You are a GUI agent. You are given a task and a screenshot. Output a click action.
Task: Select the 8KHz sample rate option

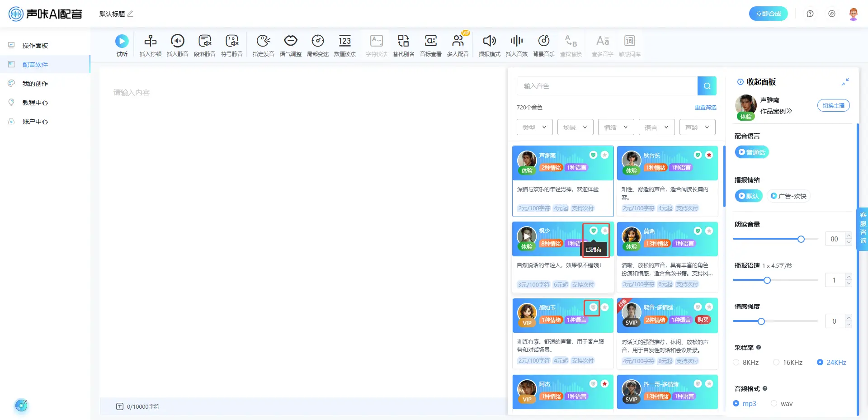point(736,363)
